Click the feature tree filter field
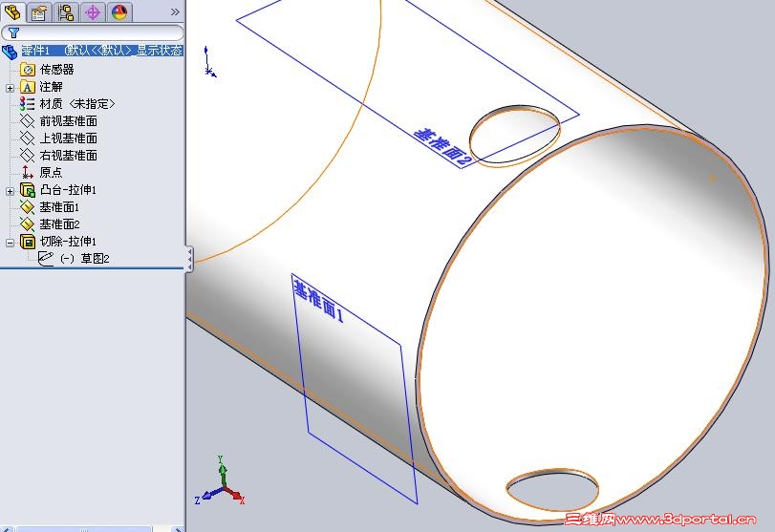The width and height of the screenshot is (775, 532). 93,32
